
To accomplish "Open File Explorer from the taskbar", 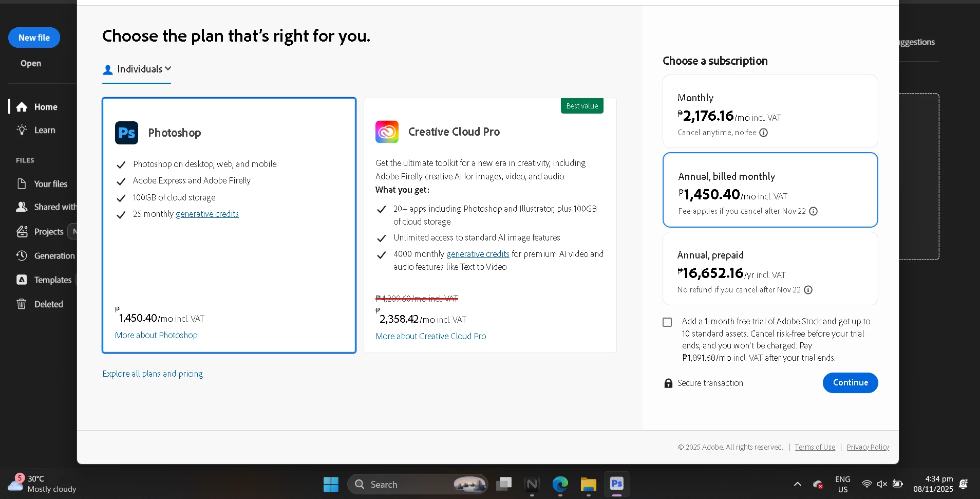I will click(x=588, y=484).
